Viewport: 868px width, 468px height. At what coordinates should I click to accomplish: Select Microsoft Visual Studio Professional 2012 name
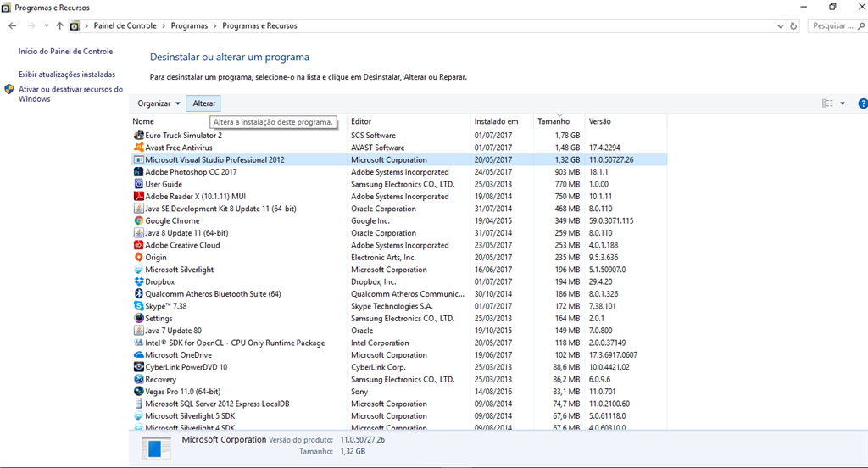pyautogui.click(x=214, y=159)
